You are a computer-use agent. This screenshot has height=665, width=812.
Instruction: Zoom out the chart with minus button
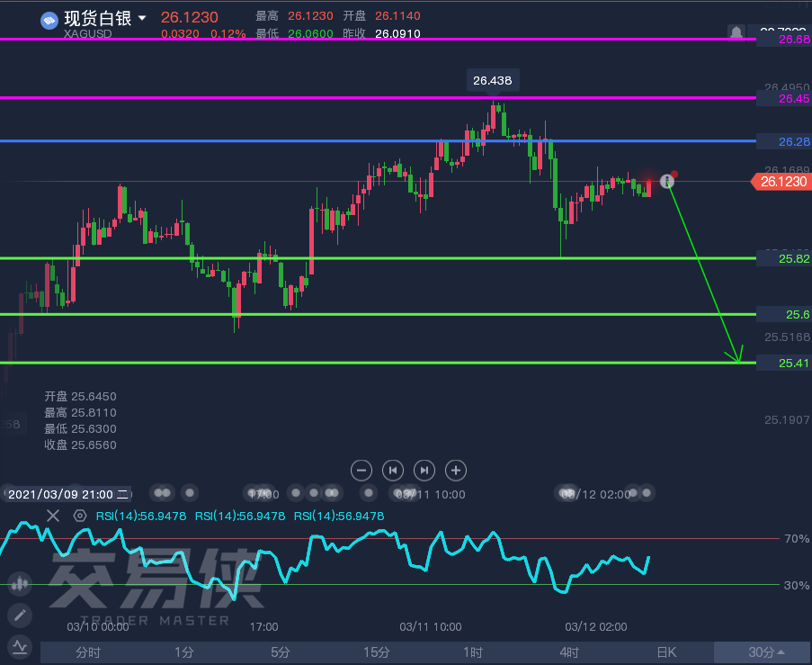click(361, 470)
